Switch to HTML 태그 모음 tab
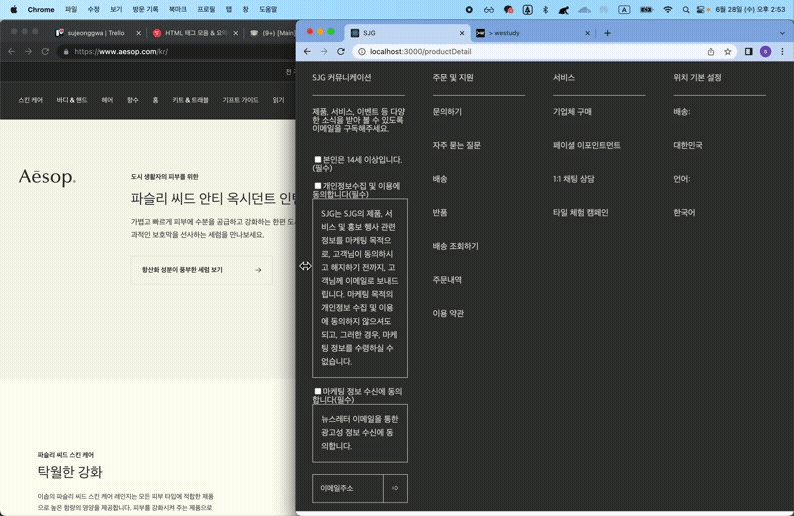 [x=195, y=33]
